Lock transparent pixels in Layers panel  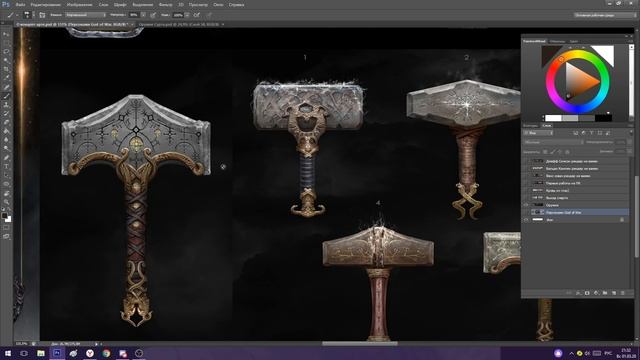pyautogui.click(x=545, y=152)
